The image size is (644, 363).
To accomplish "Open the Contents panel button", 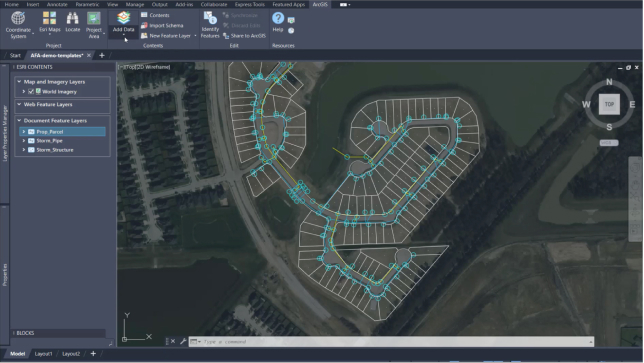I will (155, 15).
